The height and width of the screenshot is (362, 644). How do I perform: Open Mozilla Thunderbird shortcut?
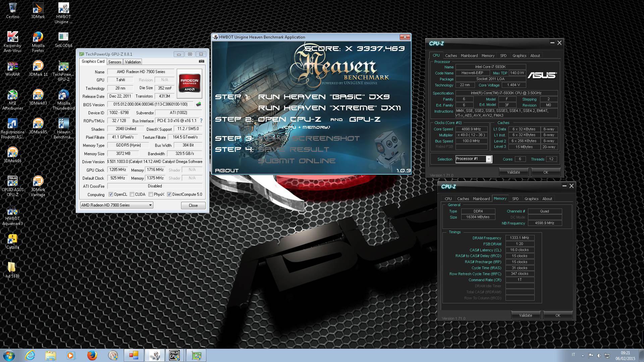(x=63, y=100)
